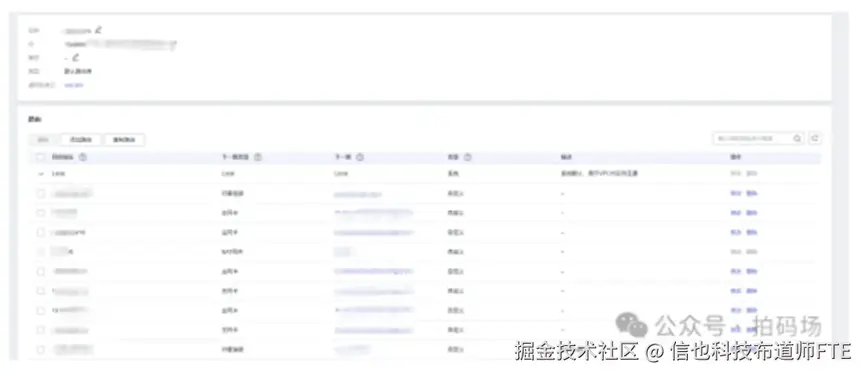Tick the checkbox of the first route below Local
The width and height of the screenshot is (865, 376).
pos(40,194)
